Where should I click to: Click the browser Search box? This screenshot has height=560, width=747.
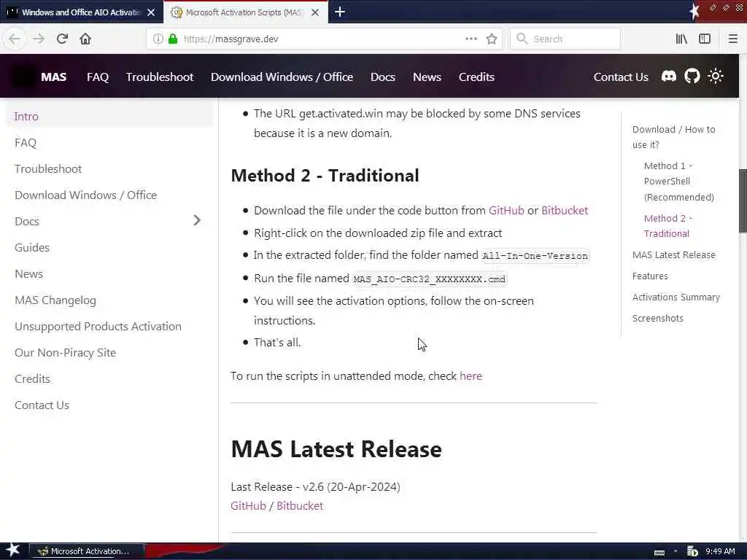tap(565, 39)
